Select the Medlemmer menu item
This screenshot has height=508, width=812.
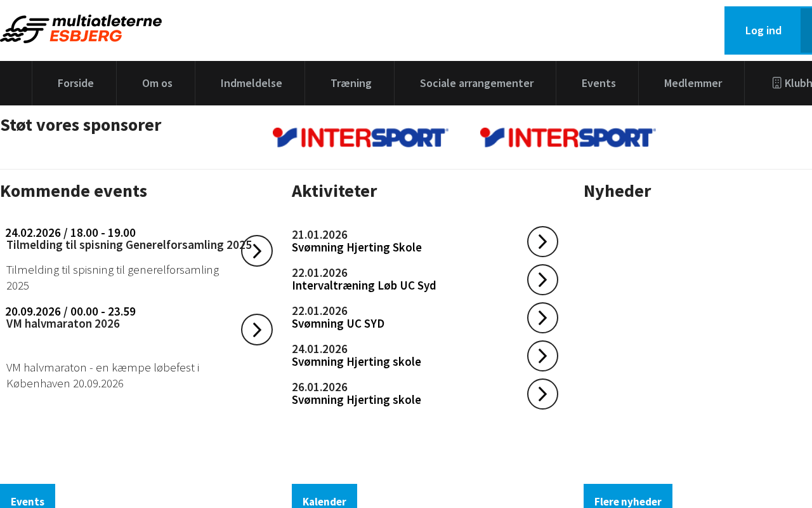pos(693,83)
